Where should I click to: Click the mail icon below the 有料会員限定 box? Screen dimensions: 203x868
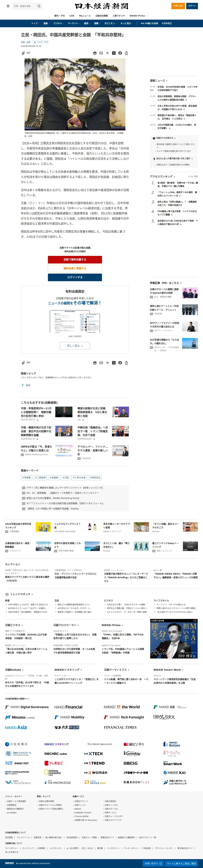click(101, 363)
